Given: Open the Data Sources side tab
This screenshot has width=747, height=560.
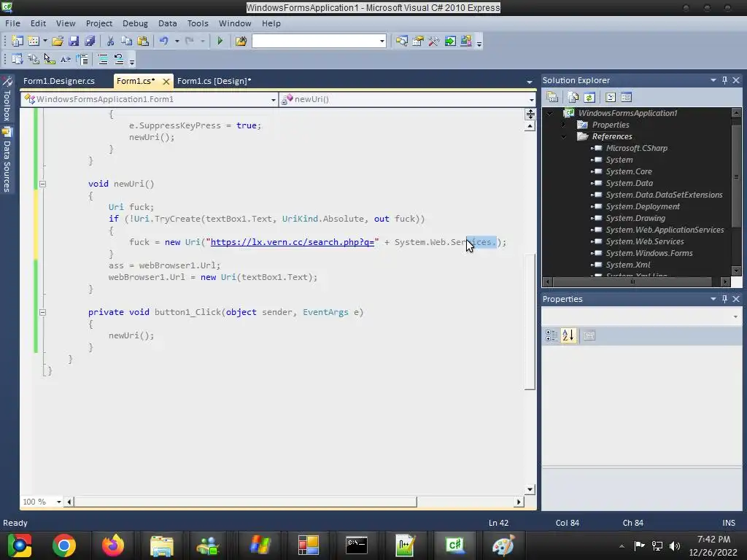Looking at the screenshot, I should tap(7, 160).
